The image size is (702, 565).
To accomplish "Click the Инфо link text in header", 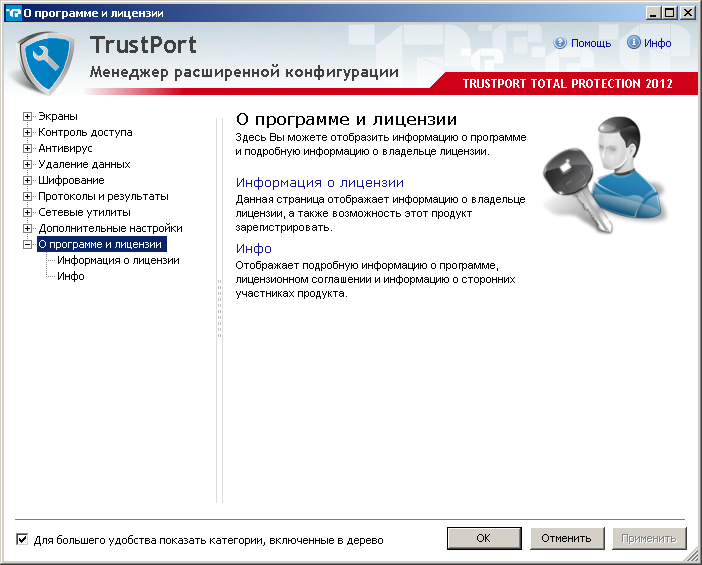I will [658, 43].
